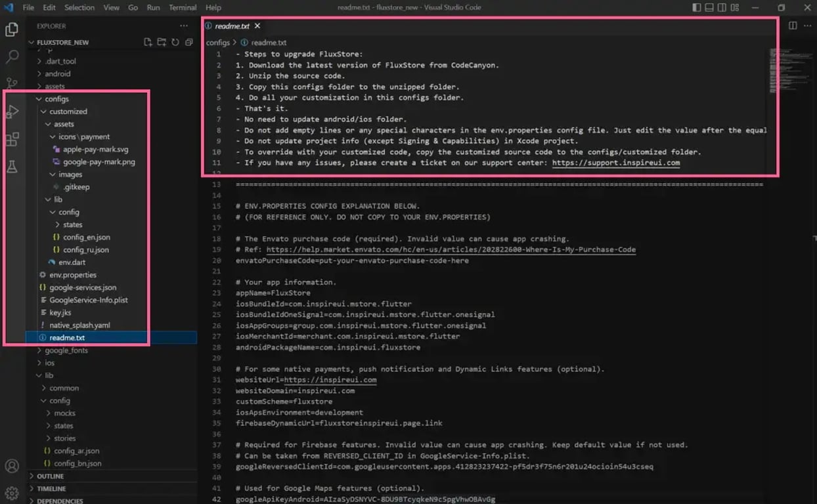Open the View menu
This screenshot has height=504, width=817.
pos(111,8)
